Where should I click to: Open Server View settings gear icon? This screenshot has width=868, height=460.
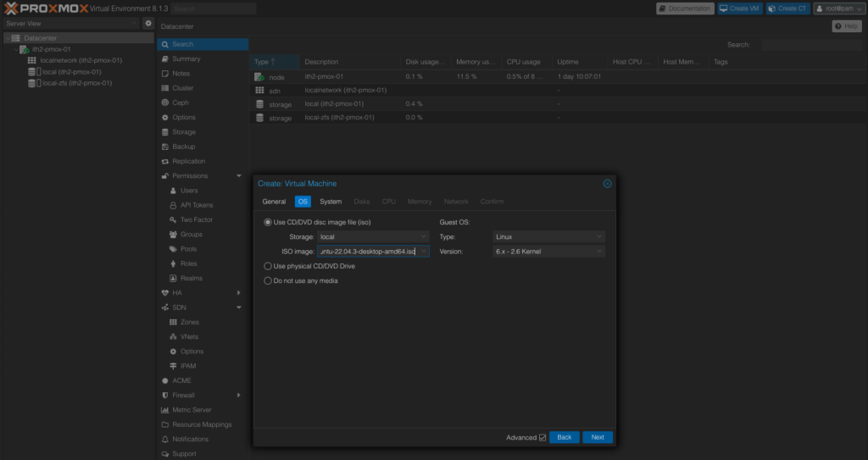(x=147, y=23)
